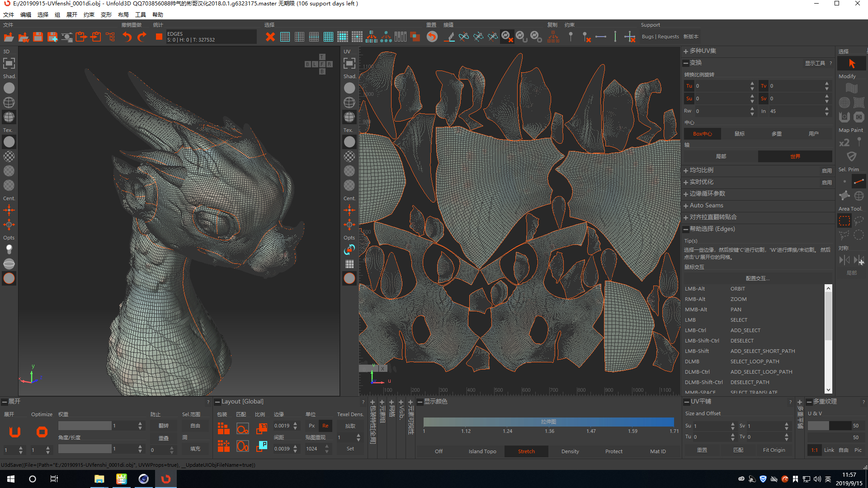Open the 帮助 menu

coord(158,15)
